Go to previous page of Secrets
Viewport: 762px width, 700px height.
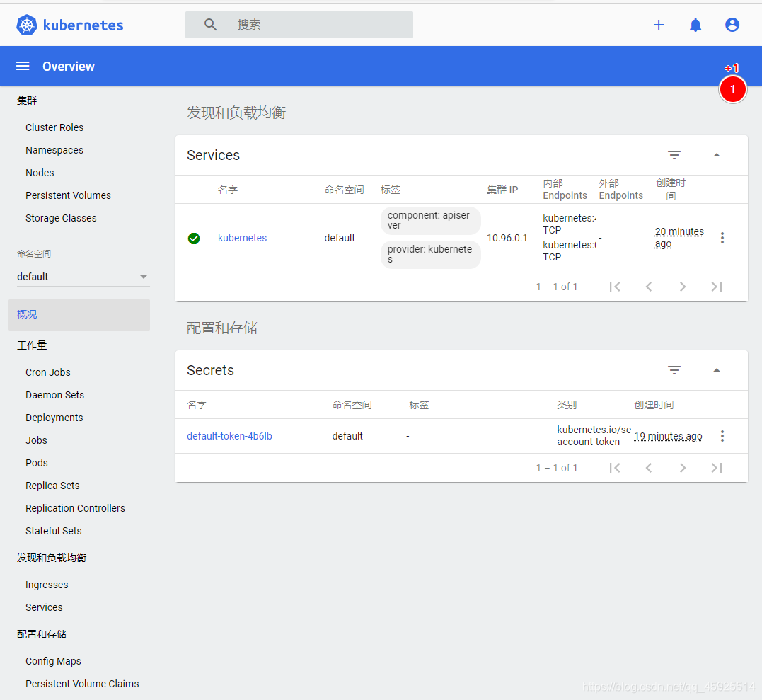point(649,468)
